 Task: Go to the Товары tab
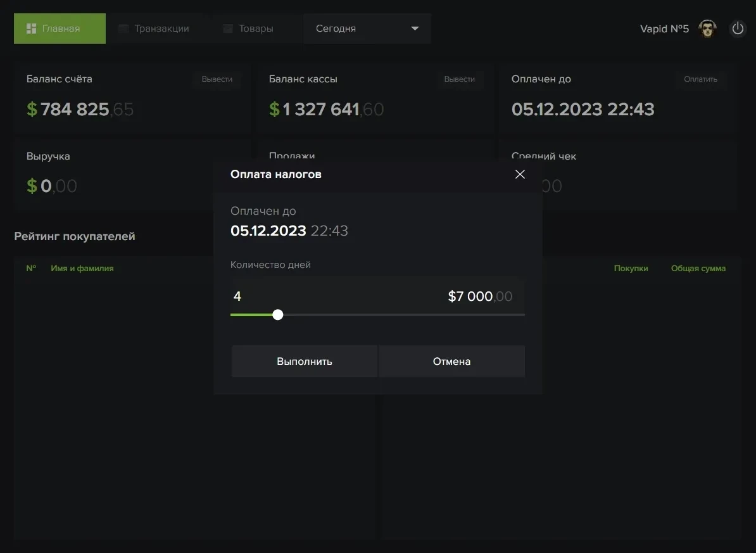point(248,29)
